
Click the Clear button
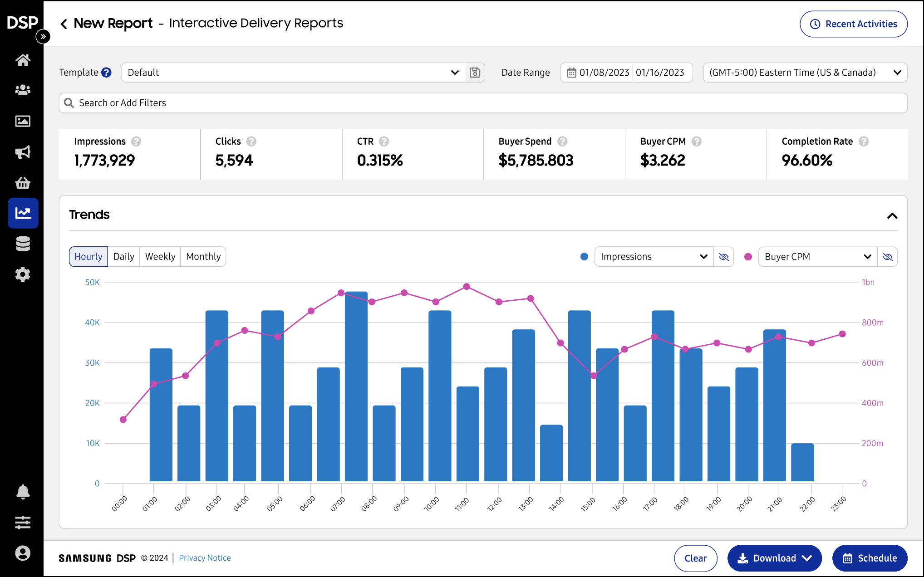[695, 558]
